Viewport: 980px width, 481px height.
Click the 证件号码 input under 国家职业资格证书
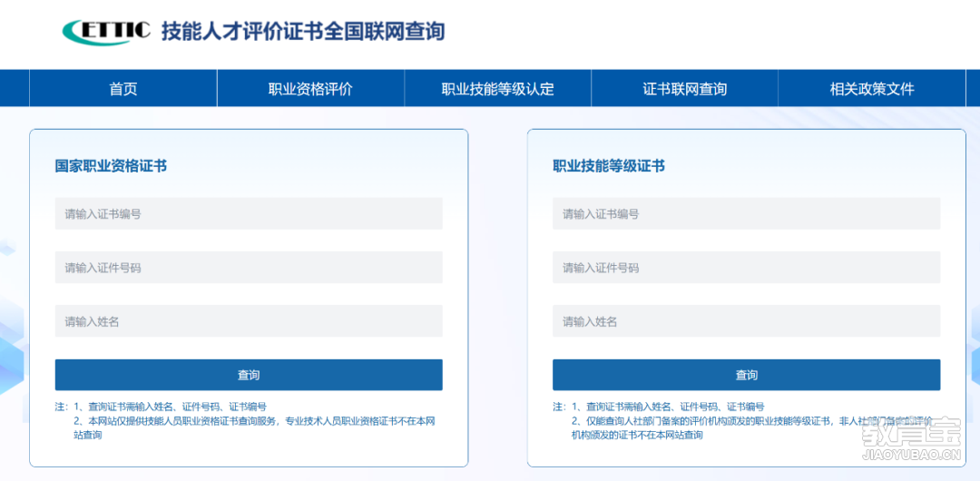pos(249,268)
